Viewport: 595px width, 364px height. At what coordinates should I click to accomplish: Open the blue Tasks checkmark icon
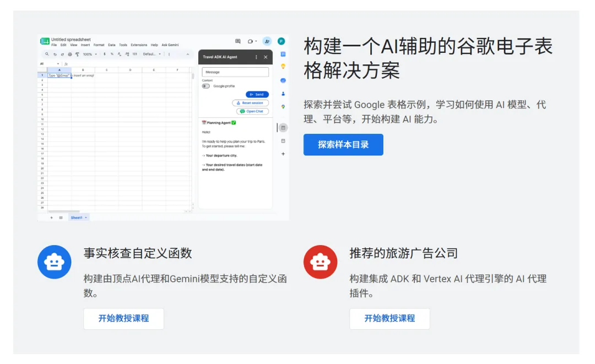click(283, 80)
